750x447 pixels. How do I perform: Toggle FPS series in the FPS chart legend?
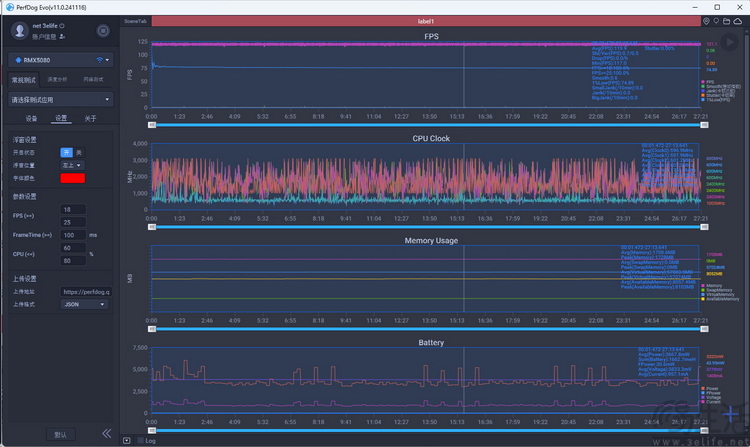(707, 82)
